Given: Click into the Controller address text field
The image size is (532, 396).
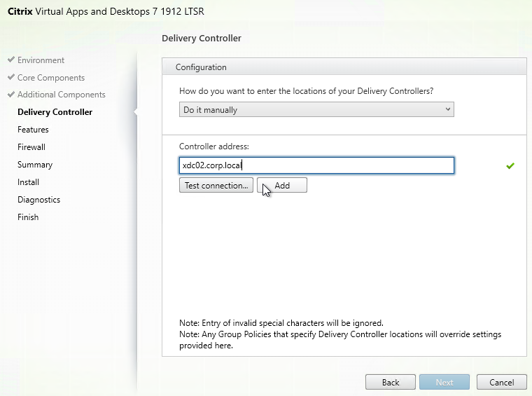Looking at the screenshot, I should tap(316, 165).
